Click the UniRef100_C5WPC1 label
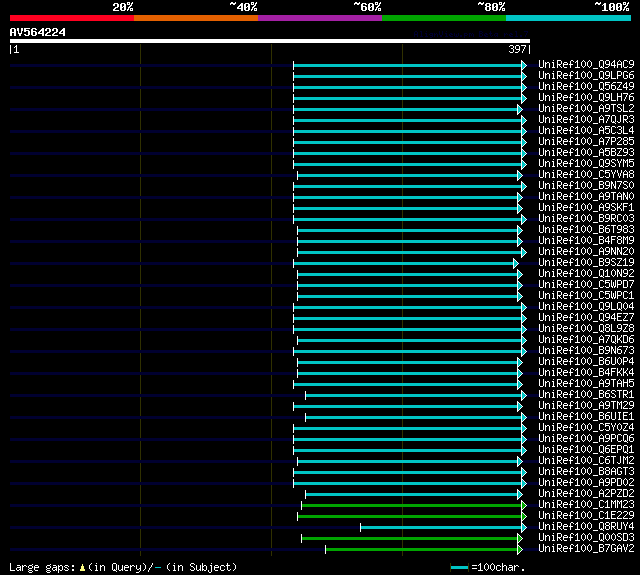The width and height of the screenshot is (640, 575). tap(586, 296)
